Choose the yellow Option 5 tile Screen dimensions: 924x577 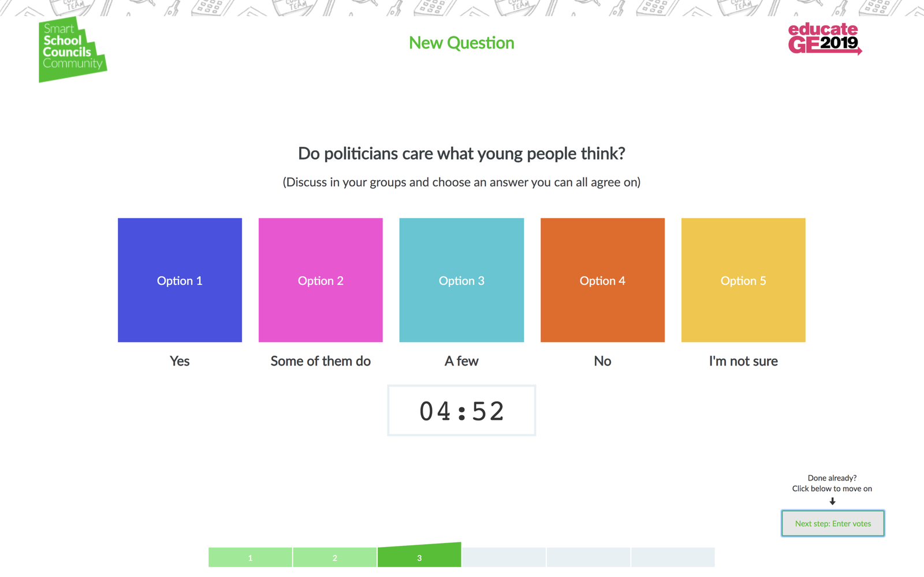point(743,280)
